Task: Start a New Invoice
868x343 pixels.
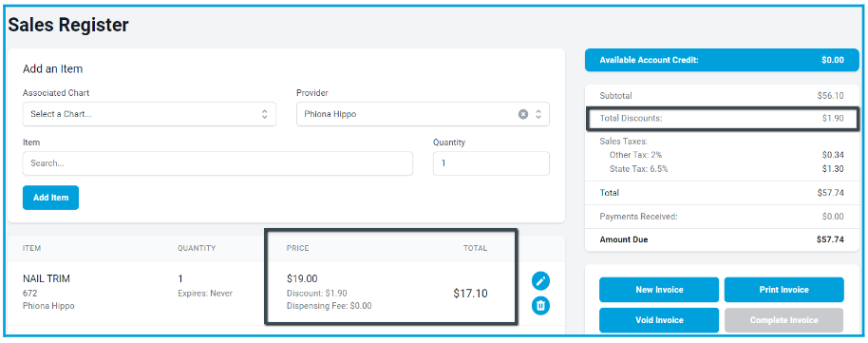Action: coord(659,290)
